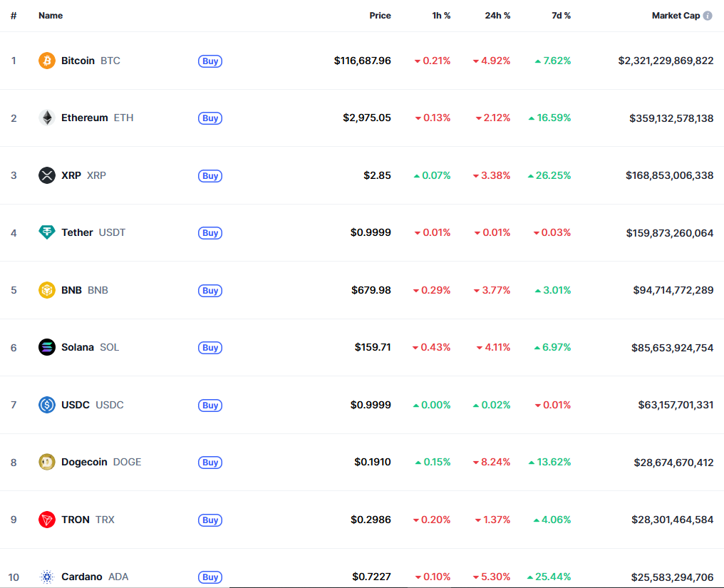Sort by rank using # header
724x588 pixels.
[x=14, y=16]
